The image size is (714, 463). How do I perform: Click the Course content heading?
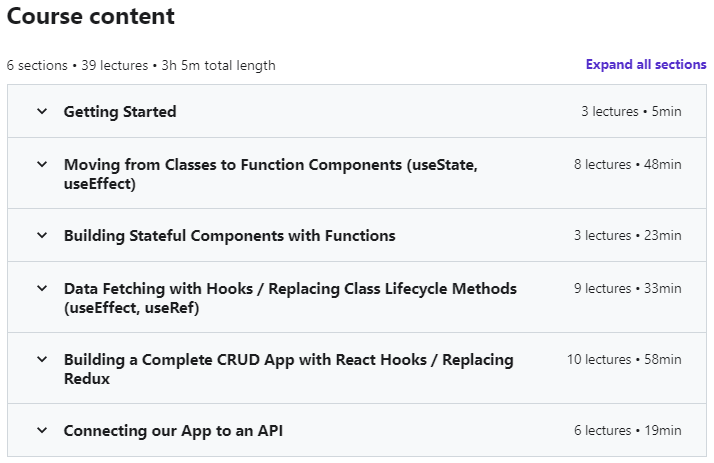click(91, 17)
